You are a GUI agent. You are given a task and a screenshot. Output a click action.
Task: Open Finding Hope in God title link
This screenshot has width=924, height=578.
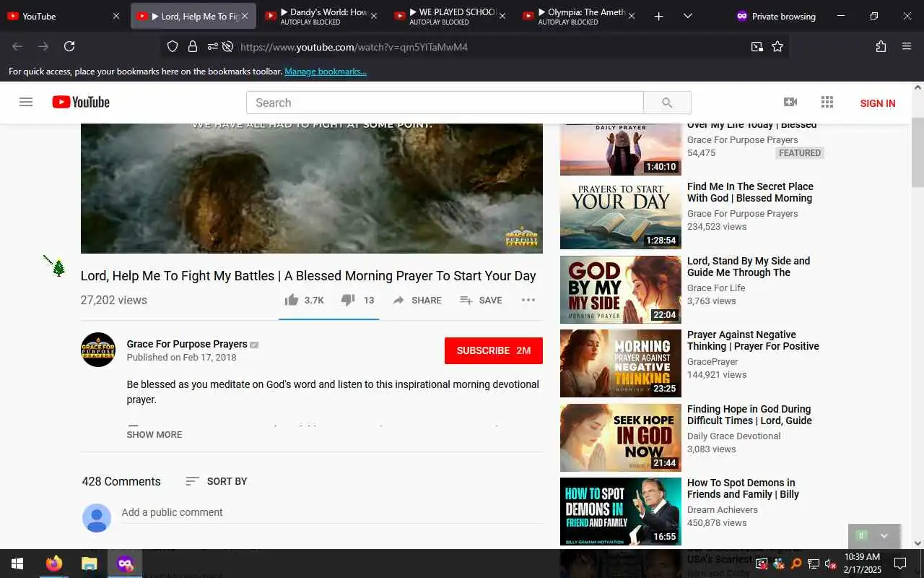pyautogui.click(x=749, y=415)
